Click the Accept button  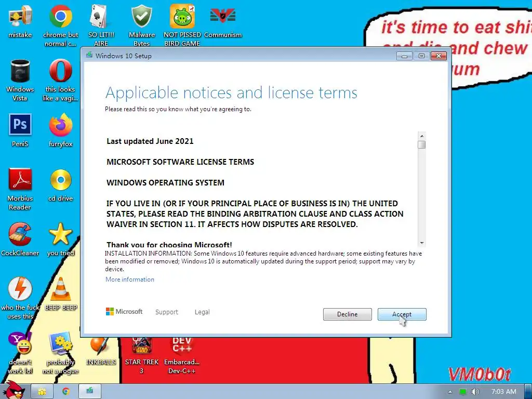[402, 314]
